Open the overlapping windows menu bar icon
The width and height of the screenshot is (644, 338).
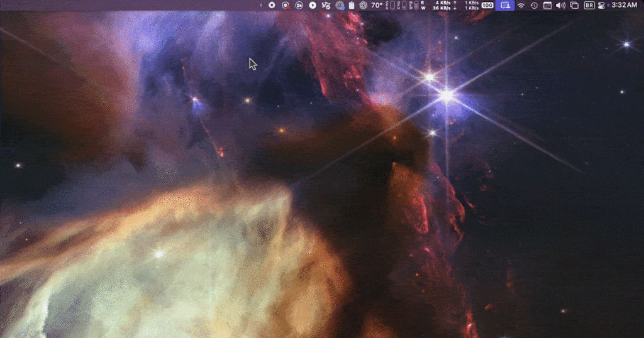click(x=574, y=5)
